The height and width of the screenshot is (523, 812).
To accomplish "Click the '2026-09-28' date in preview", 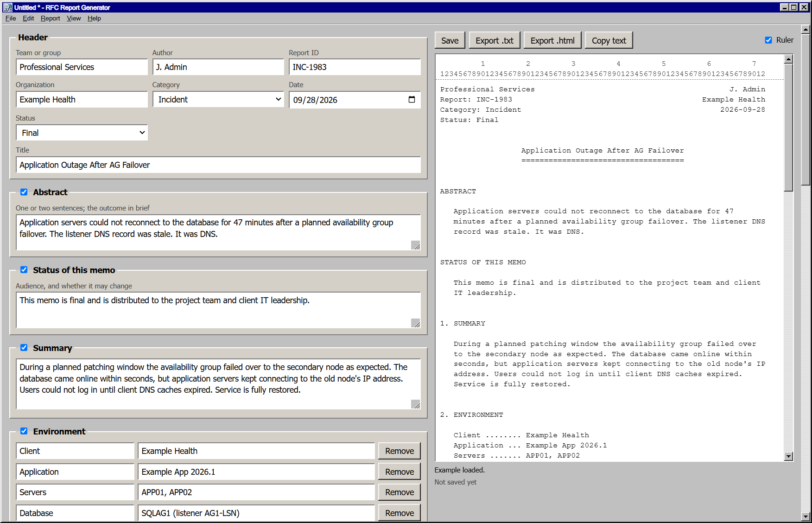I will point(742,110).
